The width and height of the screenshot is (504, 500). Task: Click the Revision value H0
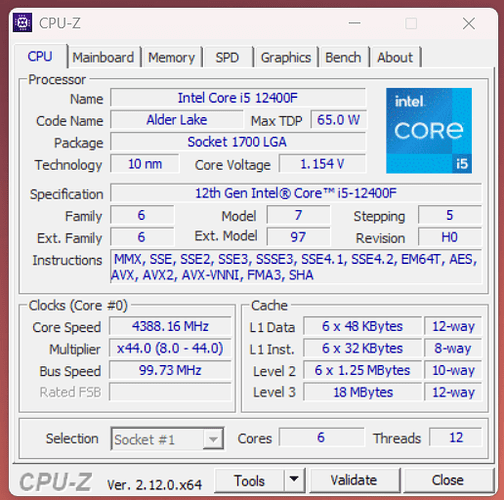pyautogui.click(x=450, y=237)
